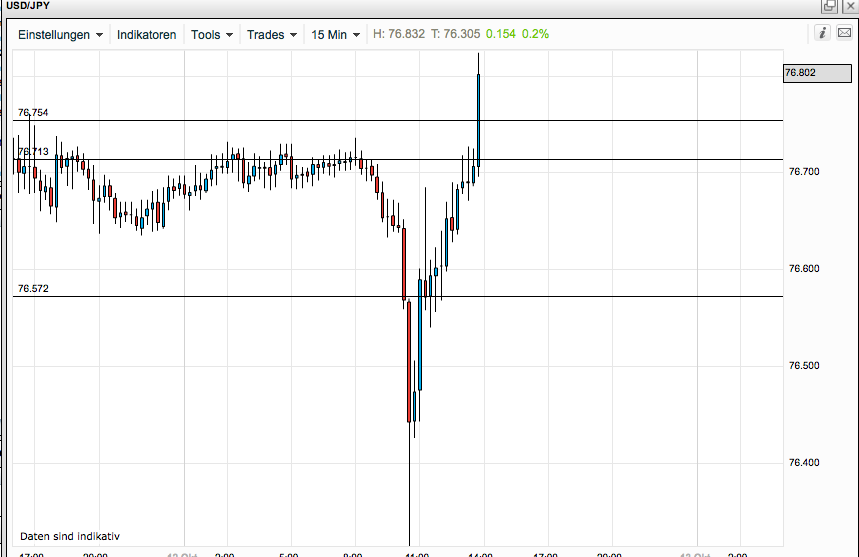Click the green 0.154 change value

(501, 34)
